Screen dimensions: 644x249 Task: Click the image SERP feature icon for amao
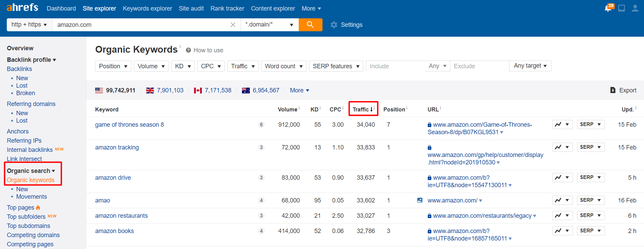click(420, 200)
